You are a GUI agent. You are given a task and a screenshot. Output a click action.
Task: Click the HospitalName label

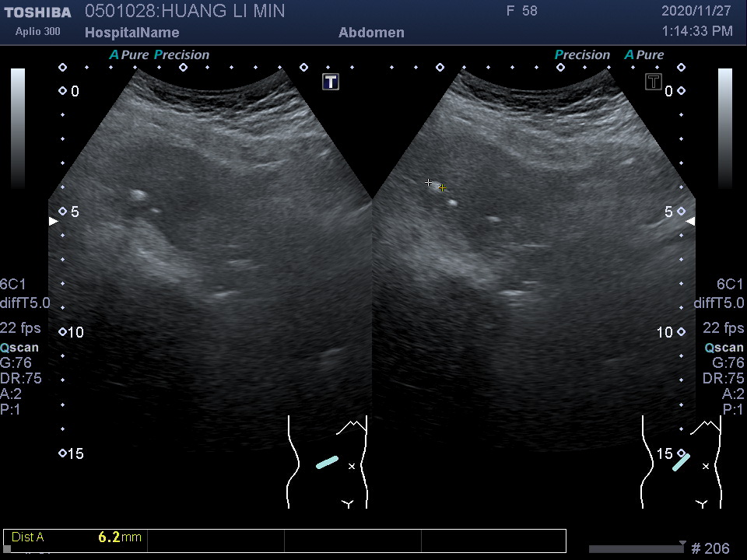(x=132, y=33)
